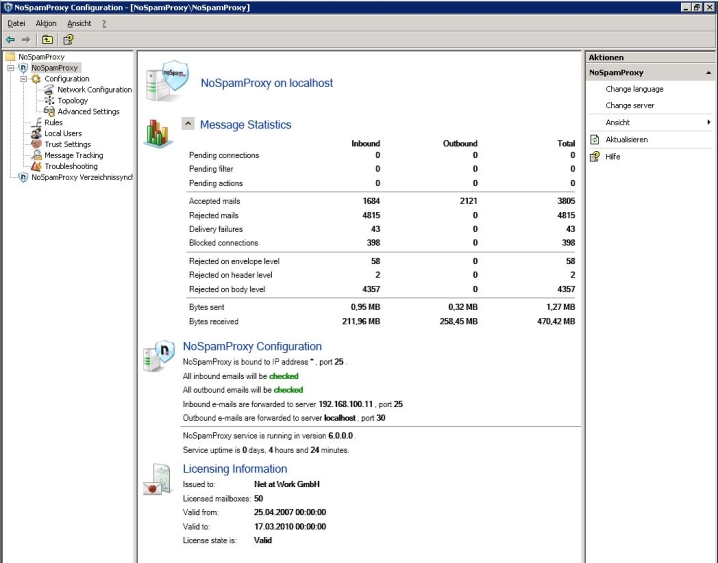Click the Back arrow in the toolbar
This screenshot has height=563, width=718.
(11, 40)
